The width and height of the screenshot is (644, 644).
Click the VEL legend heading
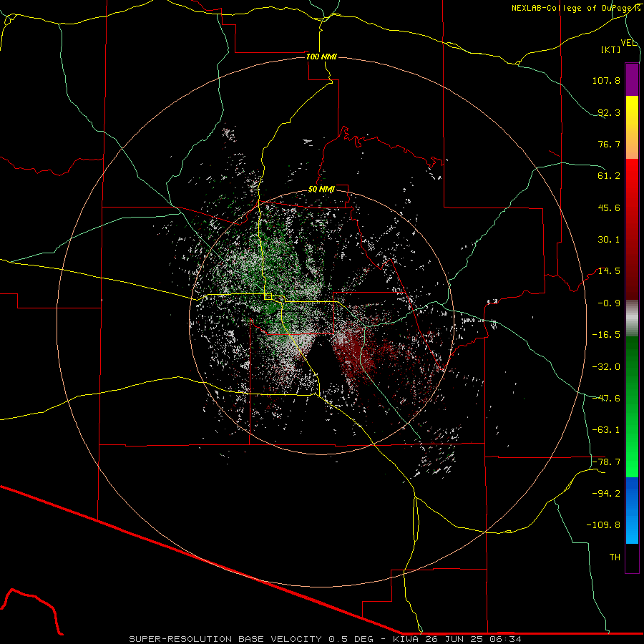point(629,43)
